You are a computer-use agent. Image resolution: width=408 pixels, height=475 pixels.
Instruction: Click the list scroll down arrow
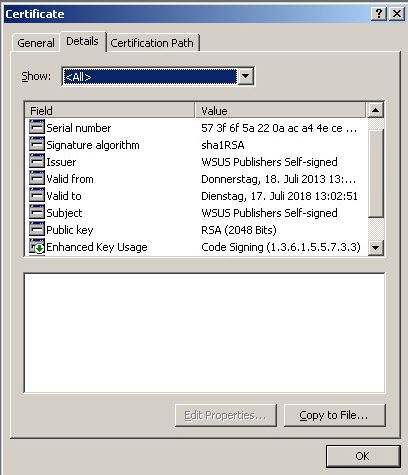coord(376,247)
